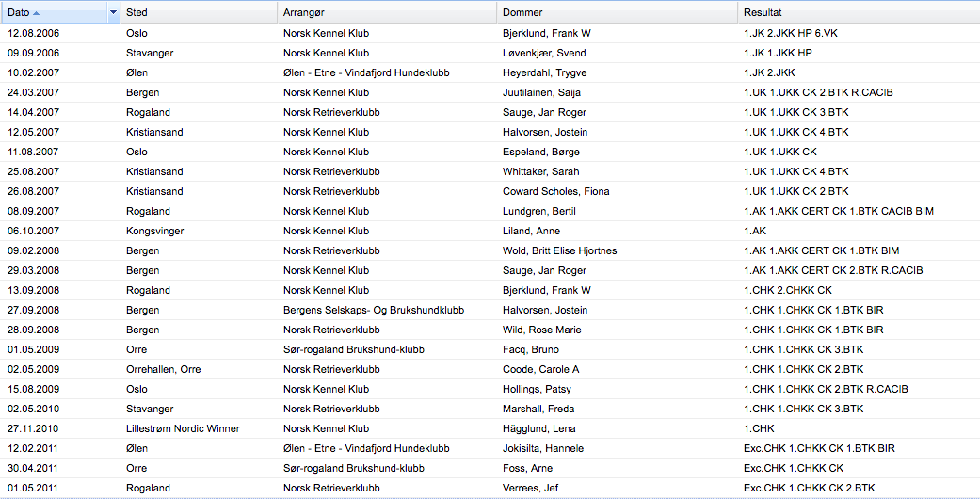Click judge Bjerklund, Frank W on 12.08.2006 row
The width and height of the screenshot is (980, 499).
546,33
